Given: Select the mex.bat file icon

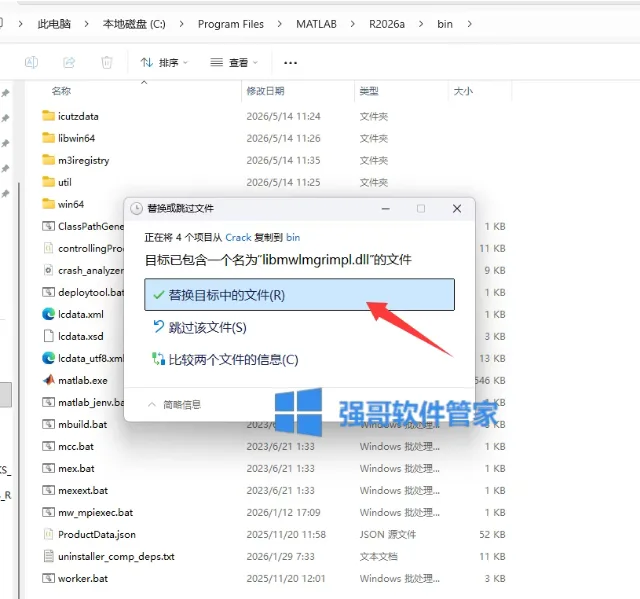Looking at the screenshot, I should (x=48, y=468).
